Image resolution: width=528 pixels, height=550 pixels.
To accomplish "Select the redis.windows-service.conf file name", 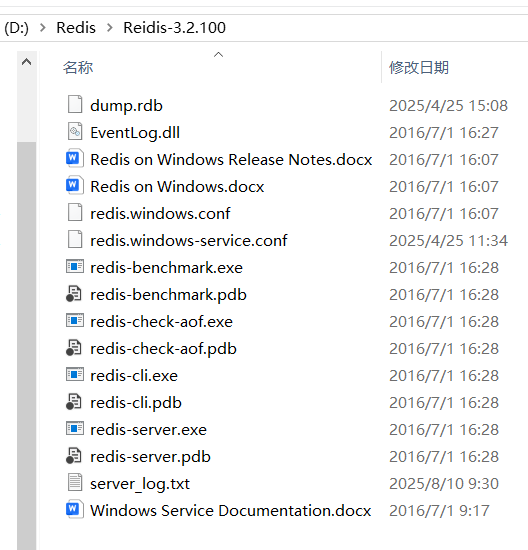I will pyautogui.click(x=189, y=241).
